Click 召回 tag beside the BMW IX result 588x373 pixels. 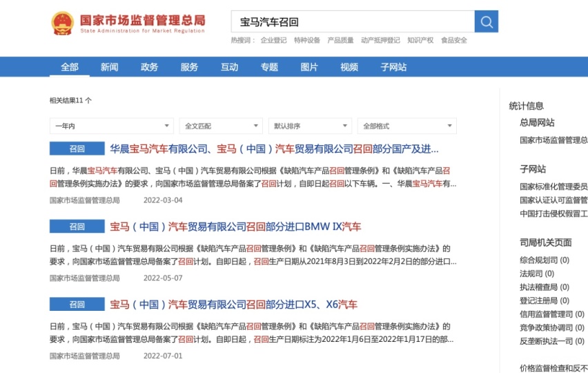[x=77, y=227]
